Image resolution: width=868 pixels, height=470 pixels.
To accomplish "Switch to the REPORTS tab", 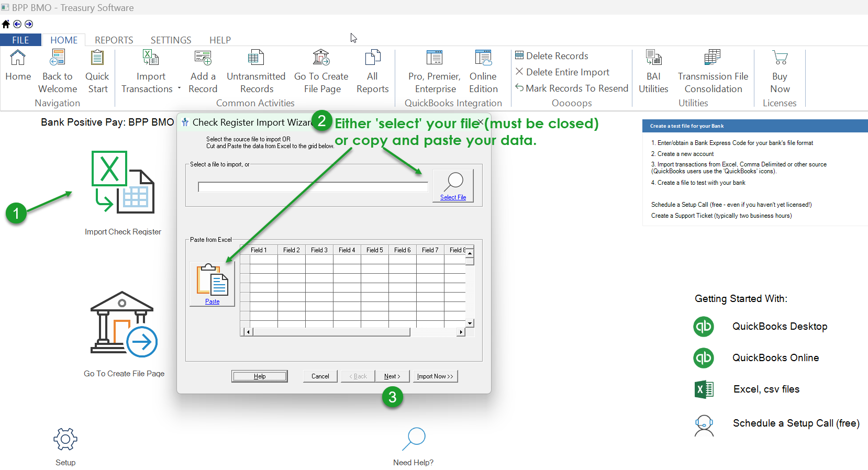I will 114,40.
